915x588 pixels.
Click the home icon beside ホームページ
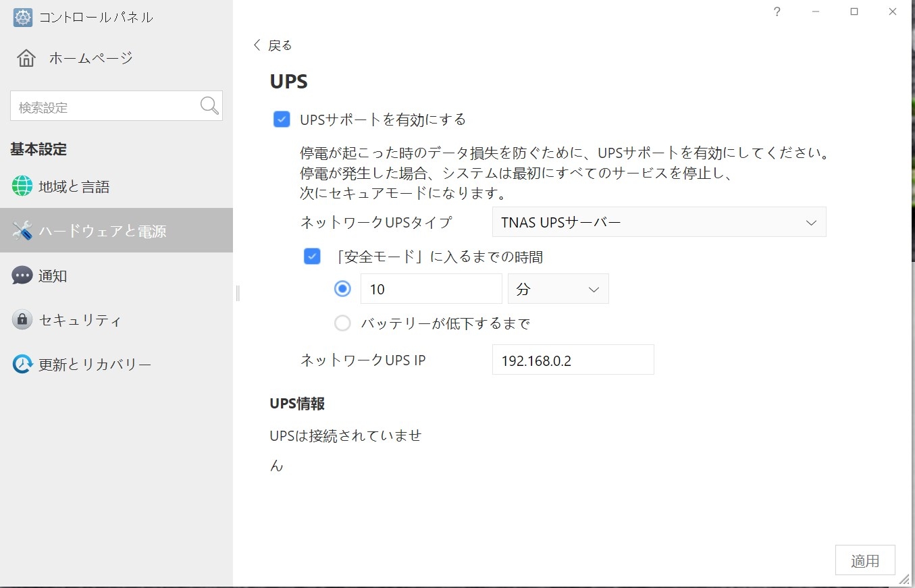click(26, 58)
